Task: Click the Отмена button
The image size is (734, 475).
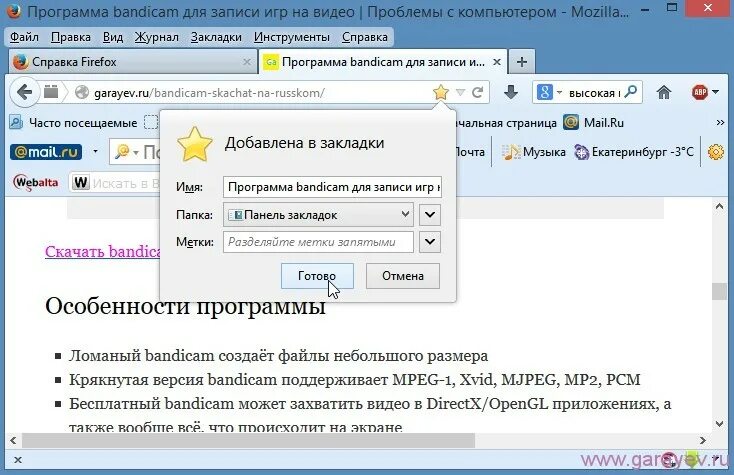Action: [403, 276]
